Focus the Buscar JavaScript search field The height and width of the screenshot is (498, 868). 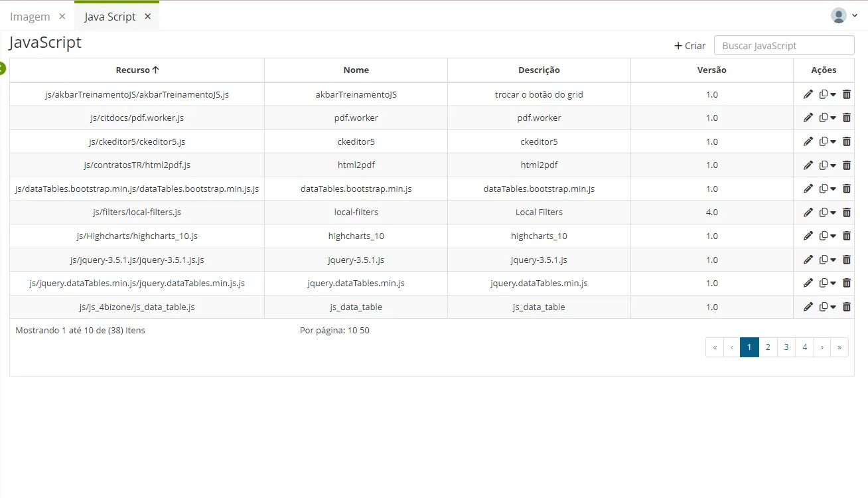click(784, 45)
